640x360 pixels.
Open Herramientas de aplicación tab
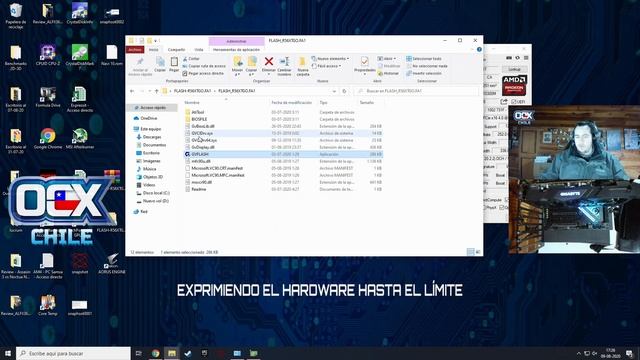click(x=236, y=50)
